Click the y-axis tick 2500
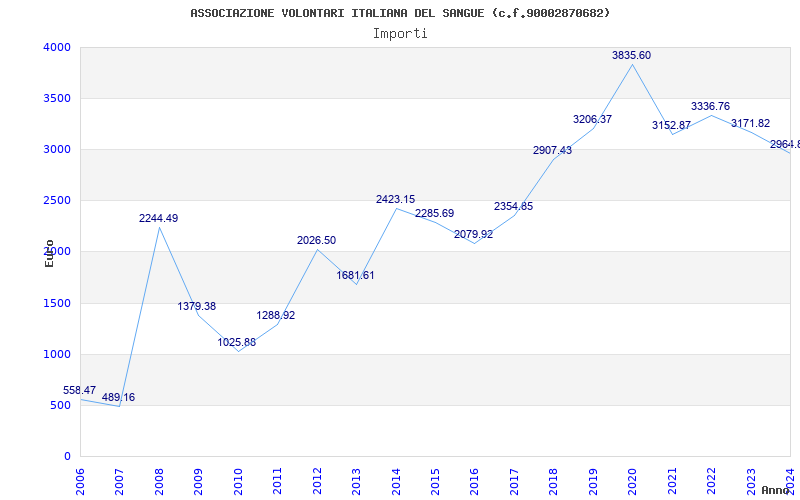Screen dimensions: 800x500 click(x=57, y=201)
